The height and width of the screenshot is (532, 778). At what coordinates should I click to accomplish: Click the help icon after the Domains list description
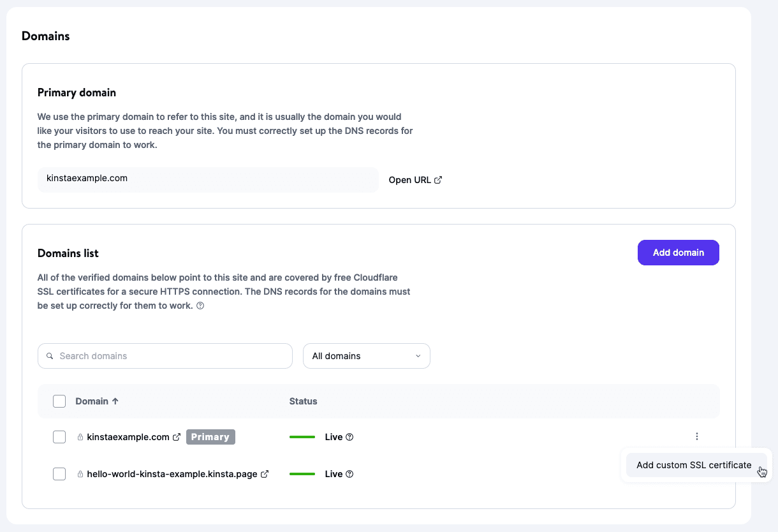coord(200,306)
